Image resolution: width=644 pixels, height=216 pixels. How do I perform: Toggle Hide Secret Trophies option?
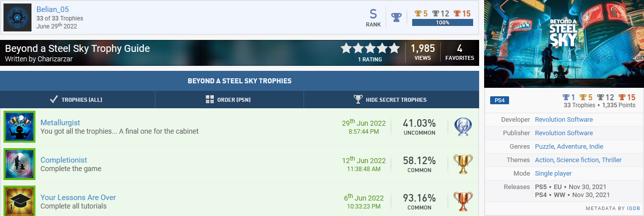(390, 100)
